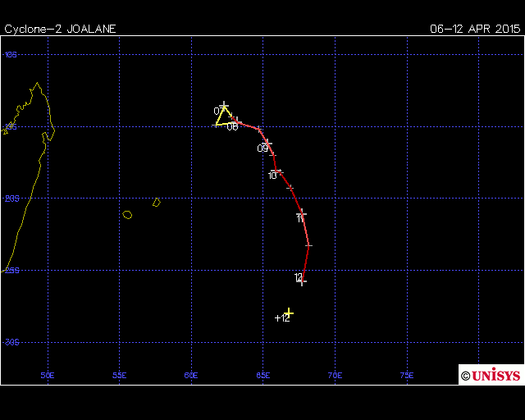Click the Mauritius island outline
The height and width of the screenshot is (420, 525).
pyautogui.click(x=156, y=202)
